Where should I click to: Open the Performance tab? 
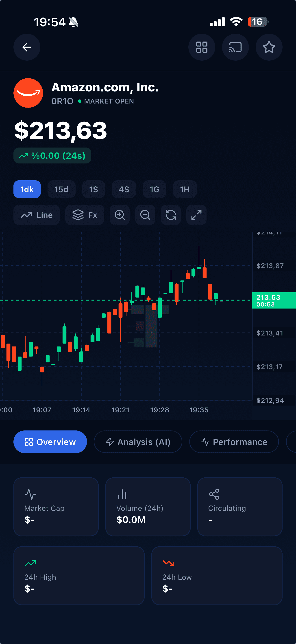(234, 442)
